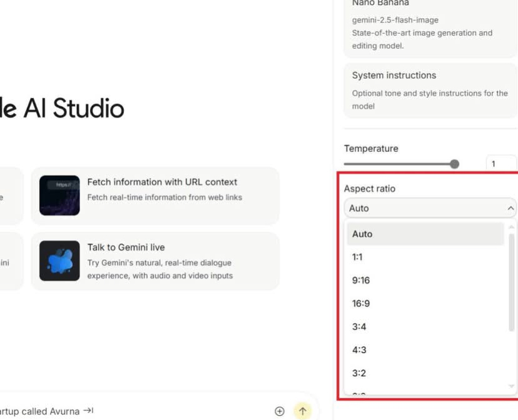The width and height of the screenshot is (518, 420).
Task: Select the Auto aspect ratio option
Action: 425,234
